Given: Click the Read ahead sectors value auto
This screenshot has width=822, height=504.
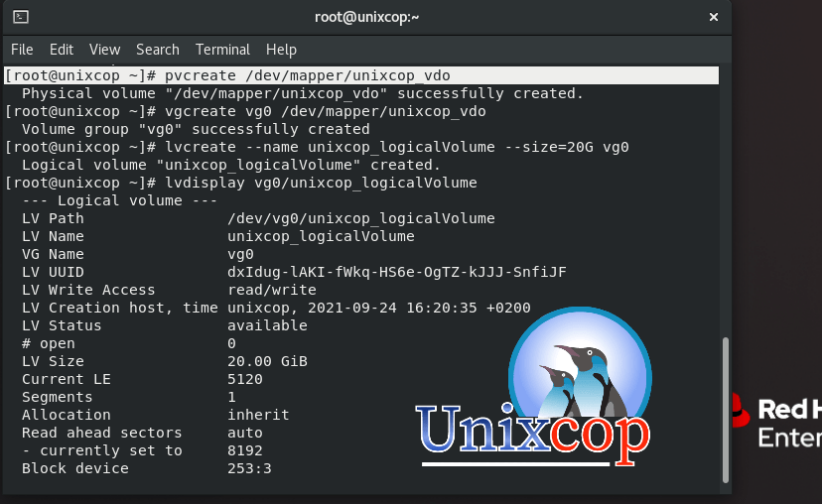Looking at the screenshot, I should 245,433.
